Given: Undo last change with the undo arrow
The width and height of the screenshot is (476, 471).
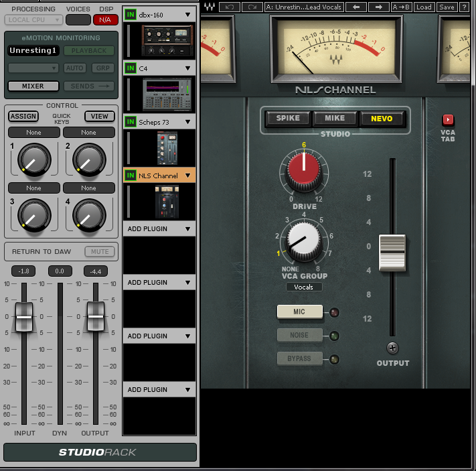Looking at the screenshot, I should click(x=230, y=7).
